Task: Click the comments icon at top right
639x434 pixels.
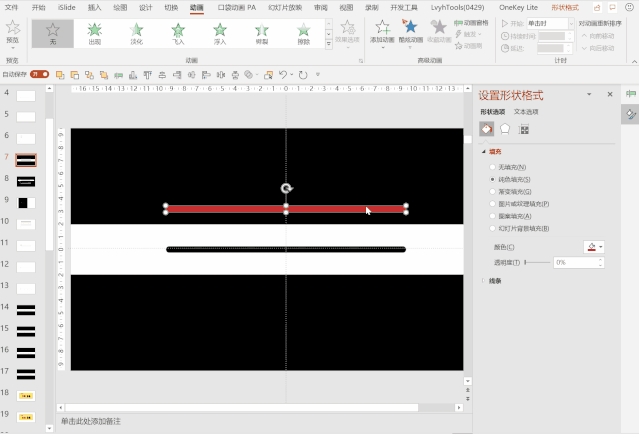Action: coord(613,7)
